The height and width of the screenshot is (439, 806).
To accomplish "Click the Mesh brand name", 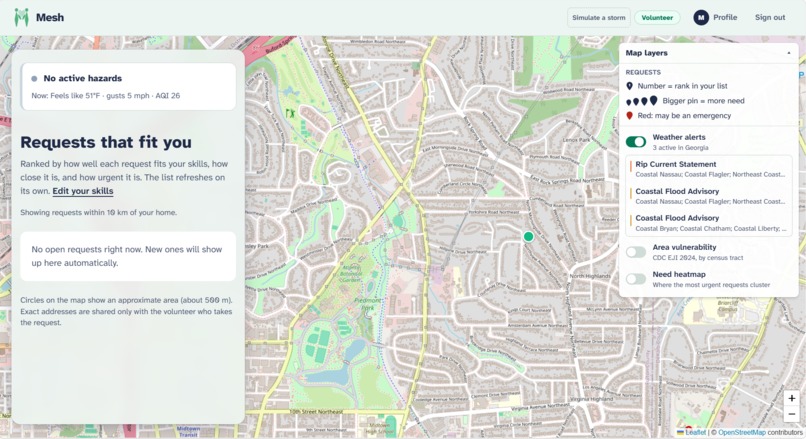I will pos(50,17).
